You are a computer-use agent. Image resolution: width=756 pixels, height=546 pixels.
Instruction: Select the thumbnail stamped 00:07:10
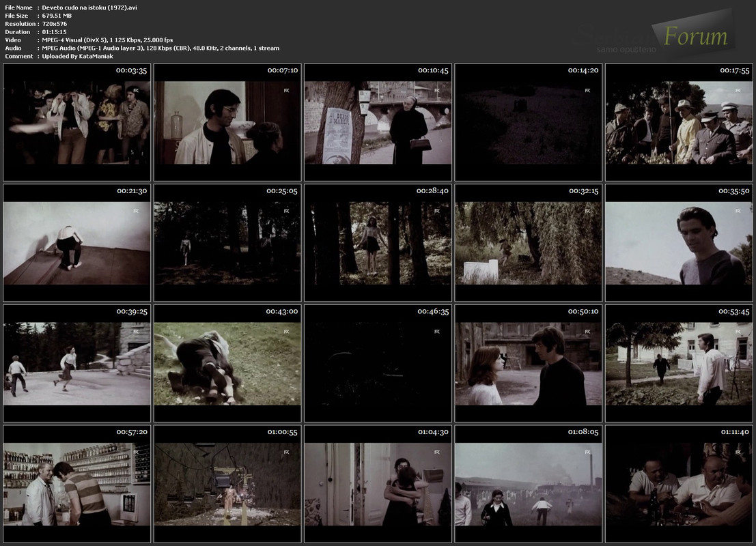[227, 122]
